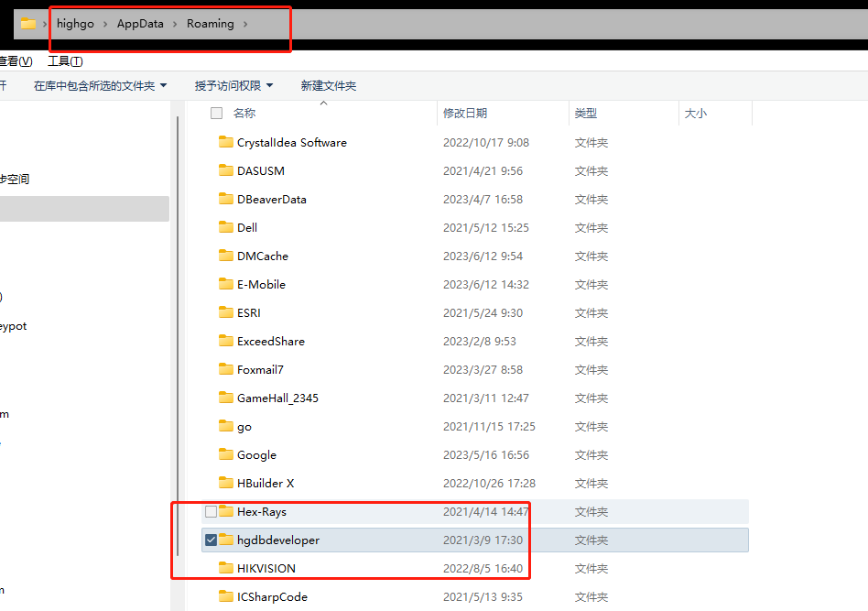Choose the GameHall_2345 folder icon
868x611 pixels.
[x=226, y=398]
